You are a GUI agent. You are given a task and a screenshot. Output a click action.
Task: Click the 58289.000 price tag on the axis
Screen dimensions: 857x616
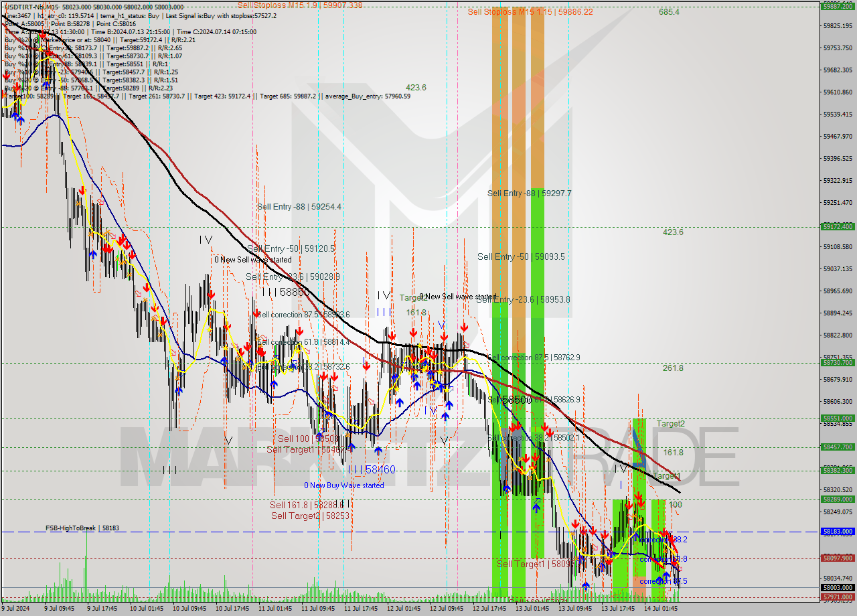(x=838, y=499)
